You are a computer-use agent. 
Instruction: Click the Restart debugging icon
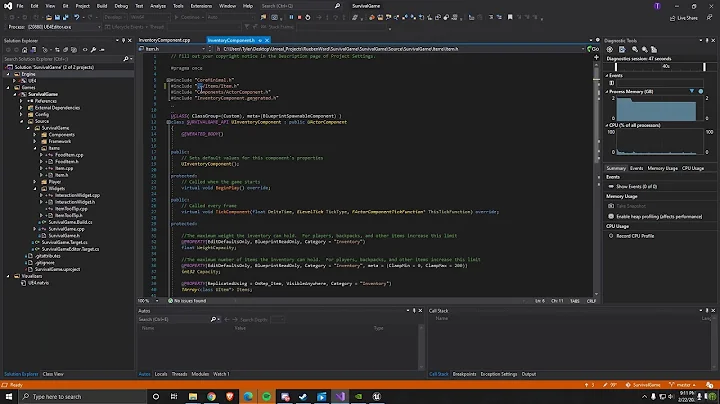(308, 17)
